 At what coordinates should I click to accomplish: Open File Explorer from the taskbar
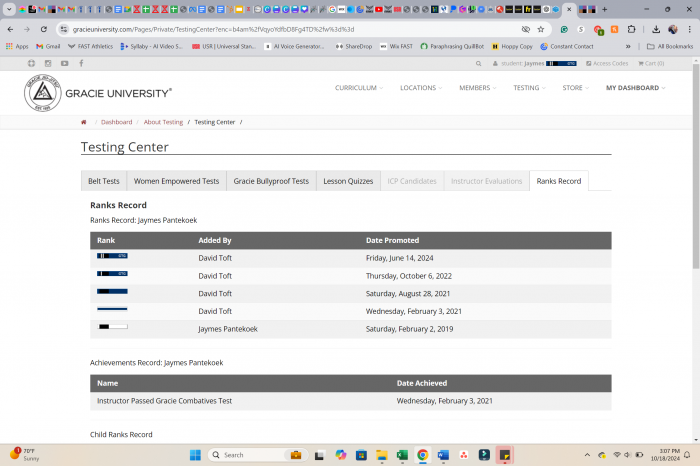tap(382, 455)
